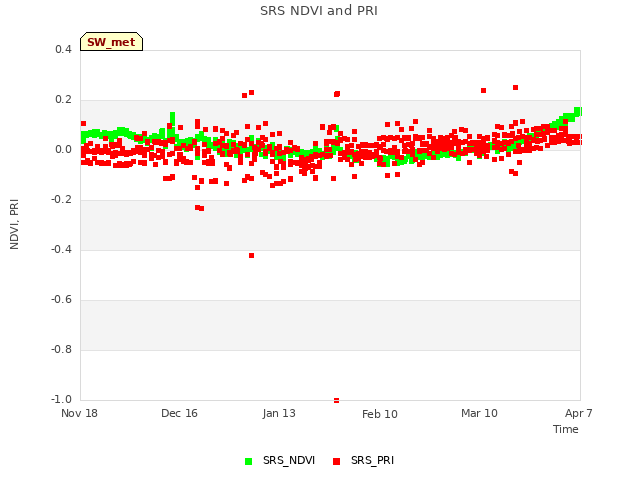Click the NDVI, PRI y-axis title
This screenshot has height=480, width=640.
[x=14, y=224]
